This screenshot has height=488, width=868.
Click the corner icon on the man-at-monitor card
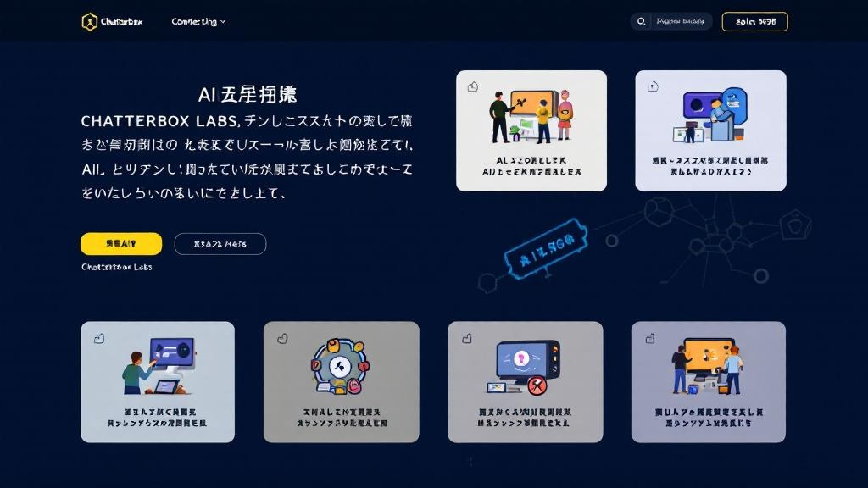(x=98, y=339)
